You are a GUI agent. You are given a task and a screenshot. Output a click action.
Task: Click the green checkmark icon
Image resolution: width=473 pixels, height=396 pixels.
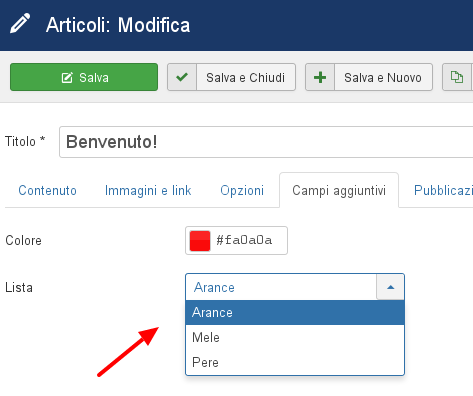tap(182, 77)
